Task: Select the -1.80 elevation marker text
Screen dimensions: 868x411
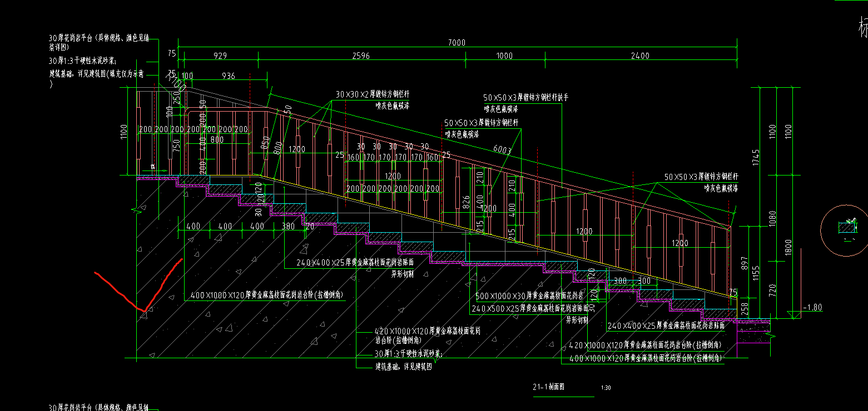Action: click(813, 307)
